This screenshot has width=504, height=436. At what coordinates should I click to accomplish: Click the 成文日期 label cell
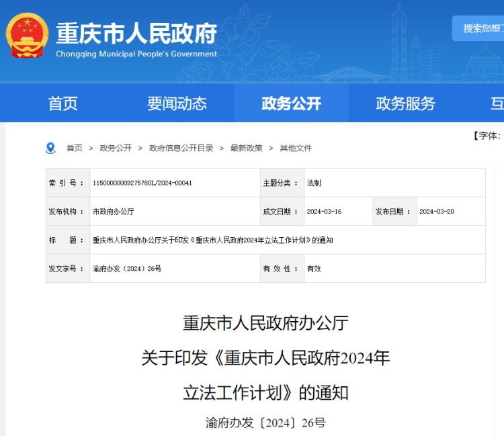click(282, 212)
